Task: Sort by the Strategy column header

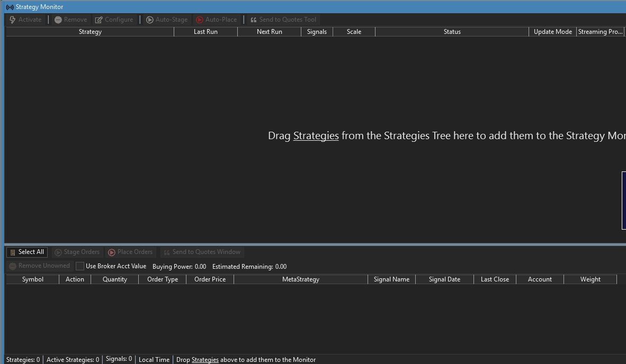Action: [90, 32]
